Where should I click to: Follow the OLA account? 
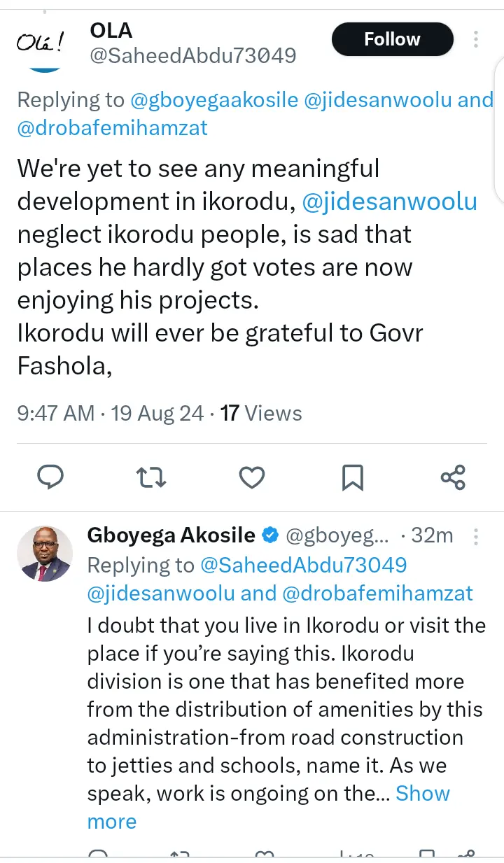[392, 39]
